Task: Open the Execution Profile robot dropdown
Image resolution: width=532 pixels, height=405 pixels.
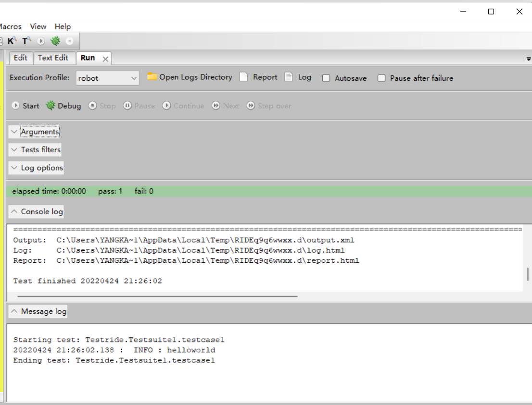Action: (108, 78)
